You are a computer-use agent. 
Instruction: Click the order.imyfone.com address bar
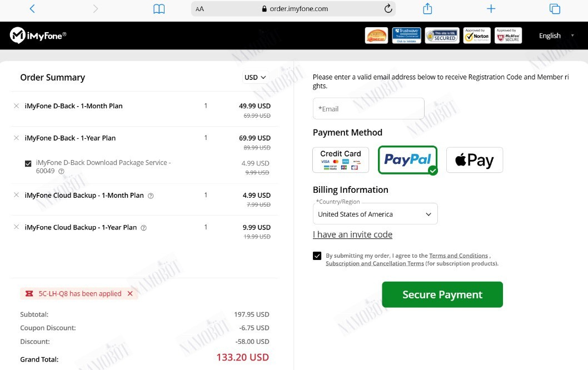293,9
